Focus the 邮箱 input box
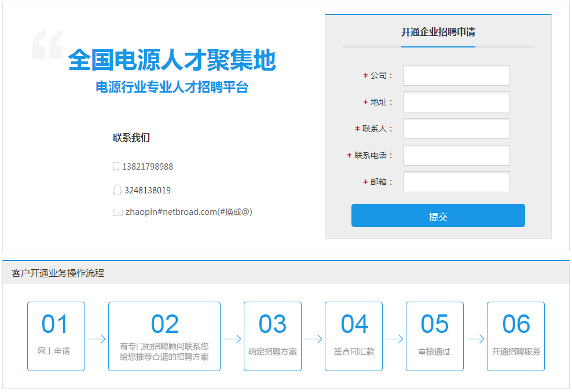This screenshot has width=572, height=392. [456, 182]
